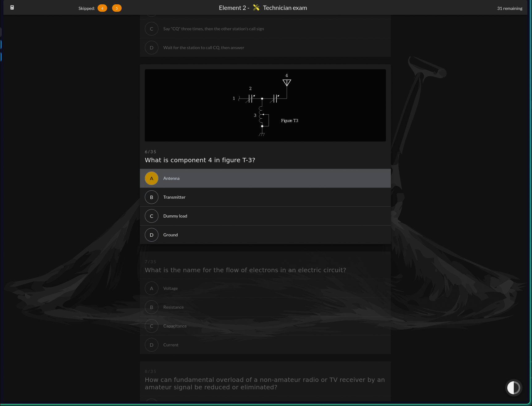The width and height of the screenshot is (532, 406).
Task: Choose answer C Capacitance
Action: point(265,326)
